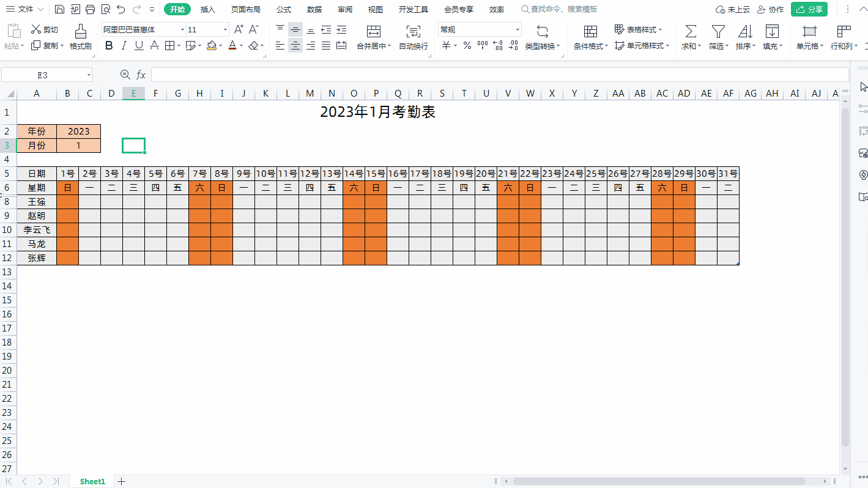The width and height of the screenshot is (868, 488).
Task: Click the fill color bucket swatch
Action: [x=212, y=45]
